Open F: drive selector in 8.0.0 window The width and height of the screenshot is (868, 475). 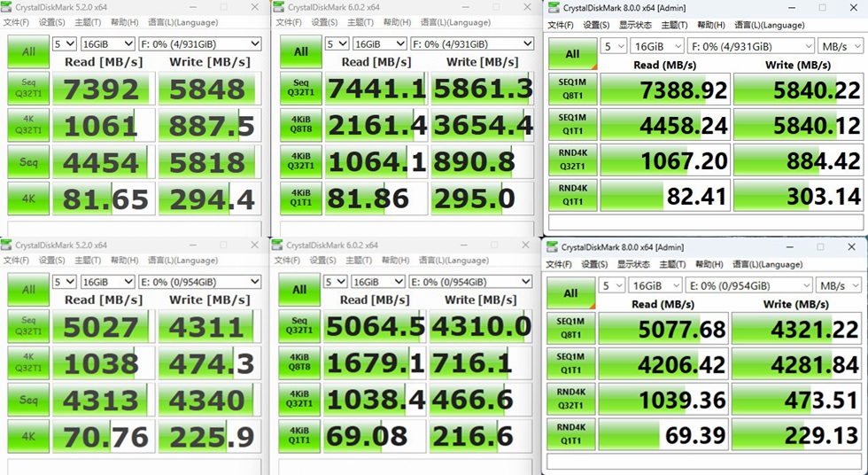(x=750, y=46)
